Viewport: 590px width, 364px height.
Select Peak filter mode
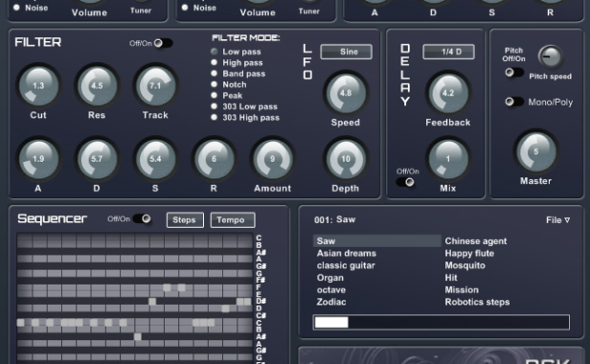[215, 95]
